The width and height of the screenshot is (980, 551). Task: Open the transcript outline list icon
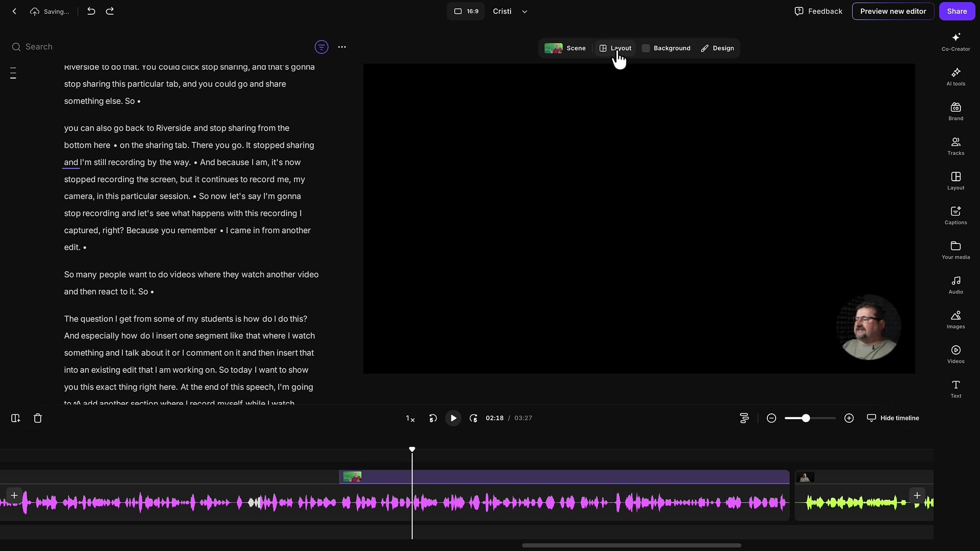[x=13, y=73]
